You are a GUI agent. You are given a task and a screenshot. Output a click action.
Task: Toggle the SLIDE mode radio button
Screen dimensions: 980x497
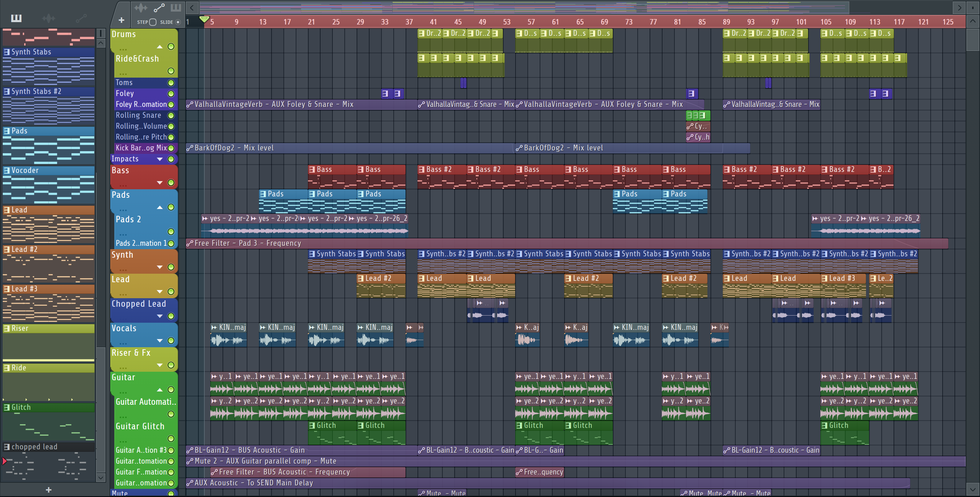click(x=178, y=22)
